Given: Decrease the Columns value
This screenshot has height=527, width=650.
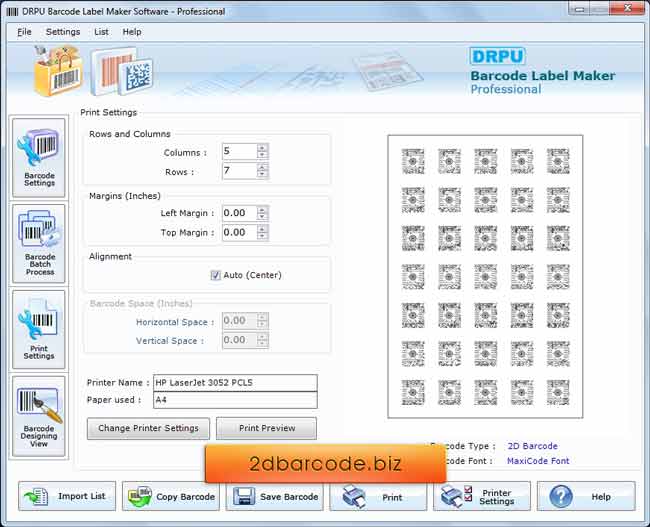Looking at the screenshot, I should coord(262,155).
